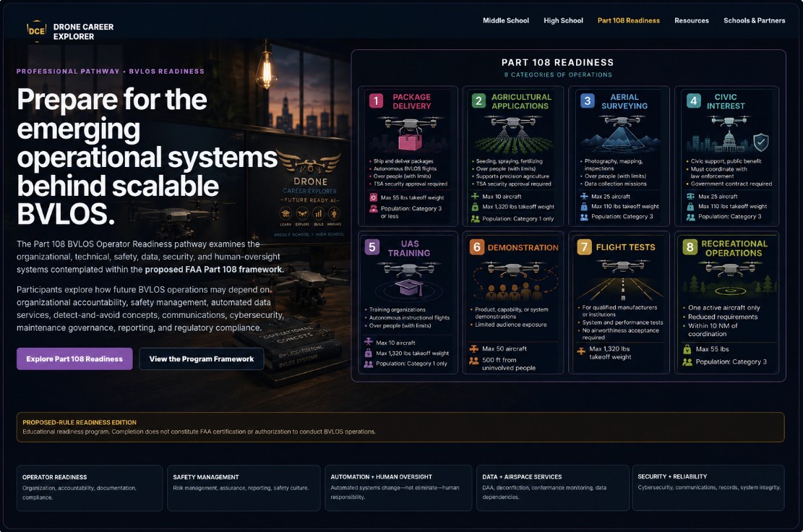This screenshot has height=532, width=803.
Task: Click the number 7 badge for Flight Tests
Action: (x=584, y=247)
